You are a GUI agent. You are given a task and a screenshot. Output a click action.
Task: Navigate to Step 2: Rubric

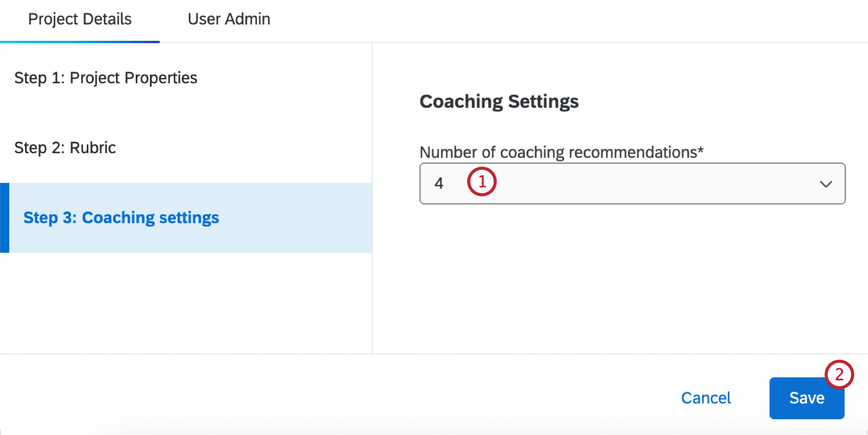65,148
